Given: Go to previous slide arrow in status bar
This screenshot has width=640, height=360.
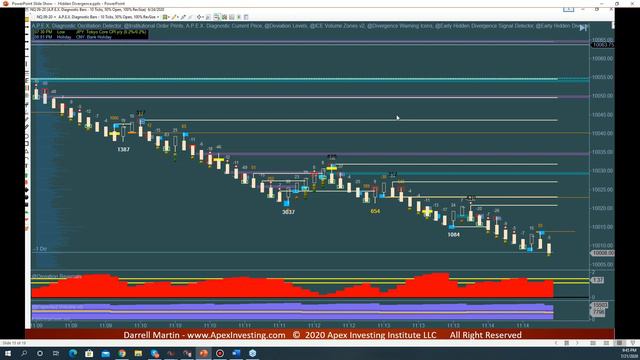Looking at the screenshot, I should 556,343.
